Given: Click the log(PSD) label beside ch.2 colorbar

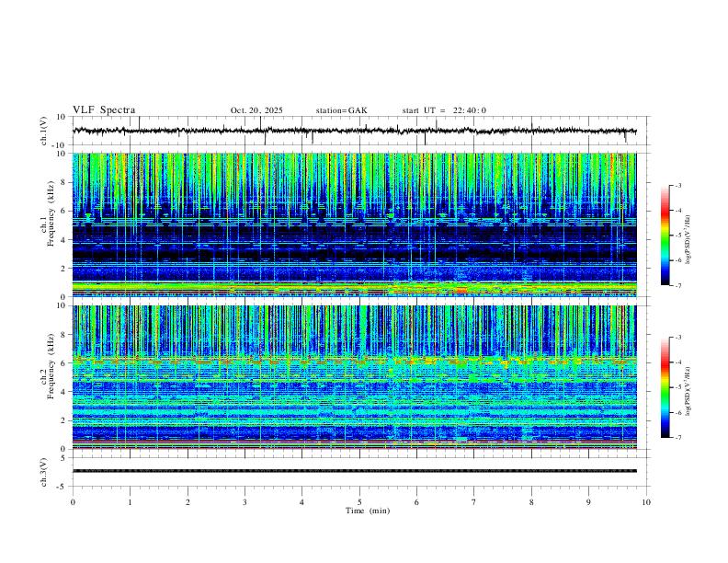Looking at the screenshot, I should 688,392.
